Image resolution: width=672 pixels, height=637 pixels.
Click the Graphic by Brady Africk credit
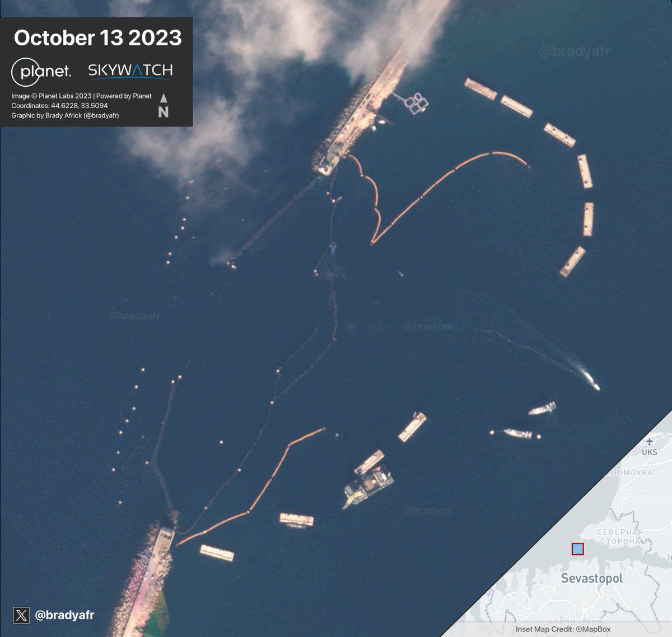65,115
